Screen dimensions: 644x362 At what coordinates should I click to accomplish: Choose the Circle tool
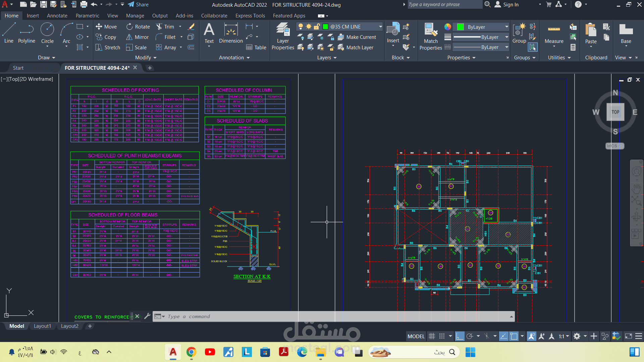coord(47,33)
